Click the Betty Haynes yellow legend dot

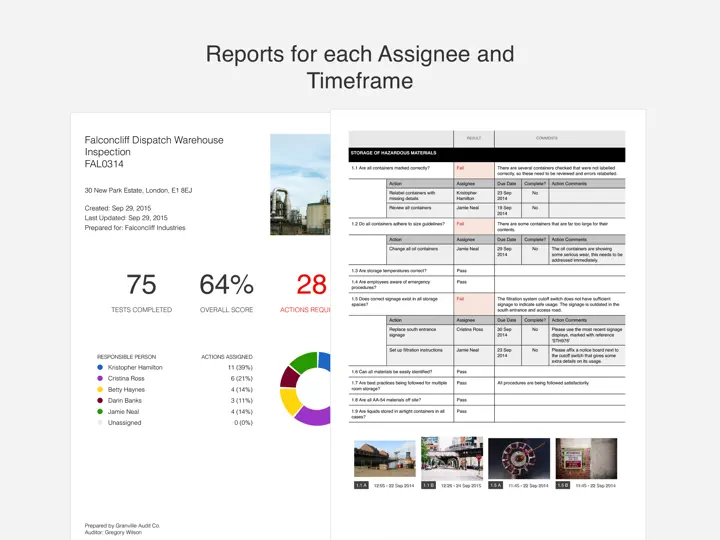point(100,389)
